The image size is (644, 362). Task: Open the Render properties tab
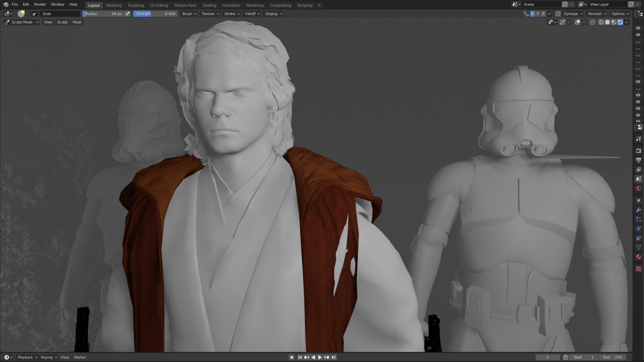click(638, 151)
